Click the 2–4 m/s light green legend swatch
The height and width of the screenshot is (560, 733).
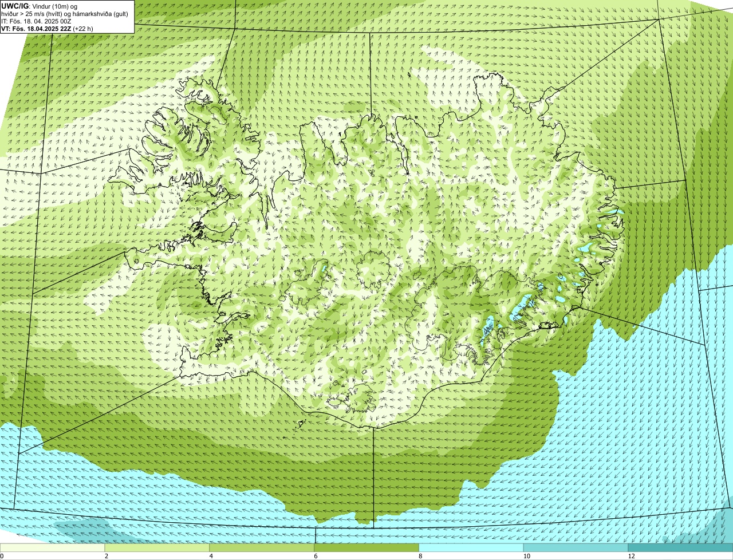[158, 548]
